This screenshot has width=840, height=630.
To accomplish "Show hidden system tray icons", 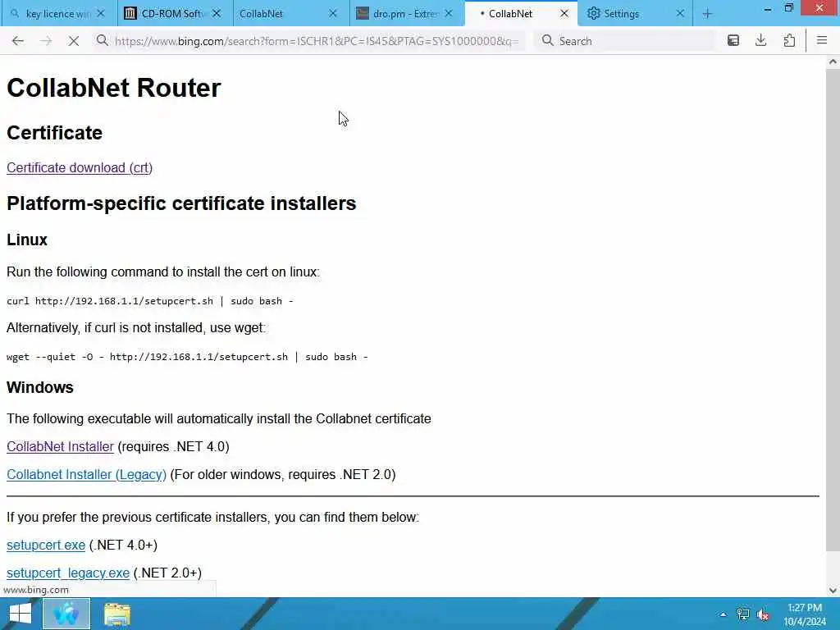I will pyautogui.click(x=723, y=614).
